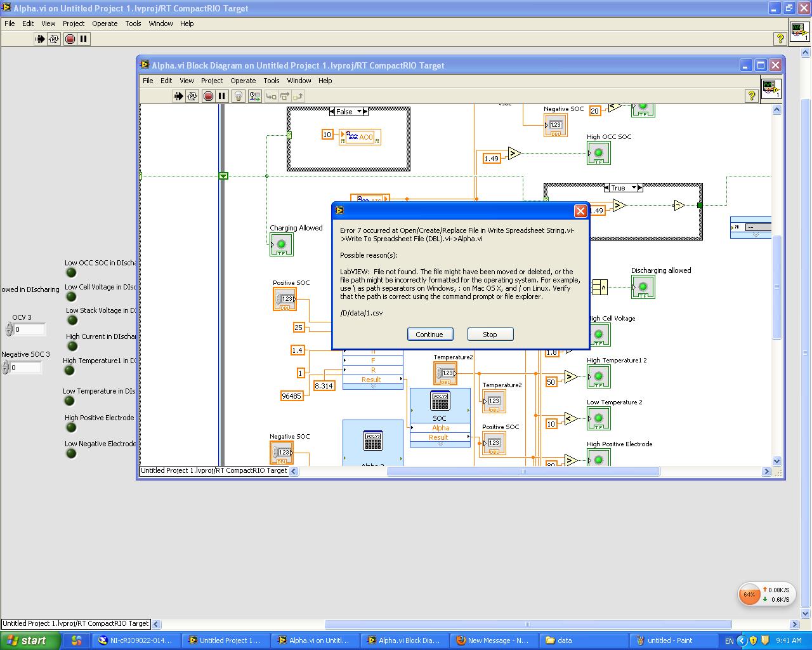
Task: Select the AO0 write node
Action: point(360,137)
